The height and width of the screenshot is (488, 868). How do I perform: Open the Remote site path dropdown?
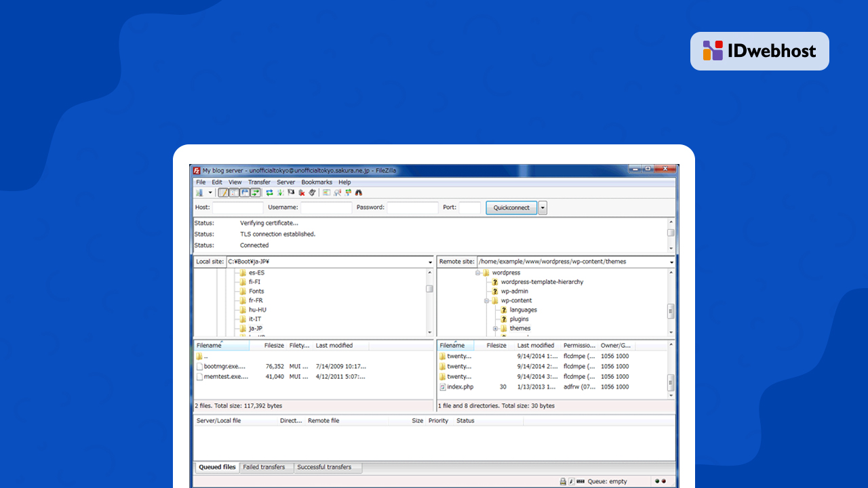click(671, 262)
